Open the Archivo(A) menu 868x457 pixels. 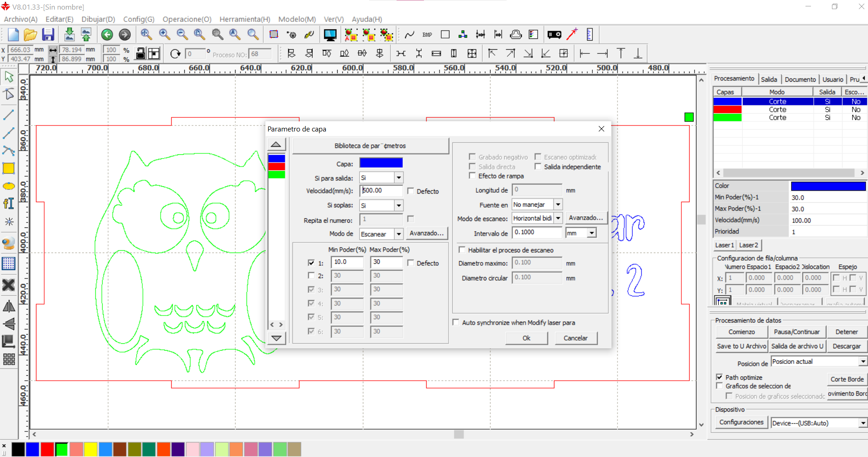(21, 19)
